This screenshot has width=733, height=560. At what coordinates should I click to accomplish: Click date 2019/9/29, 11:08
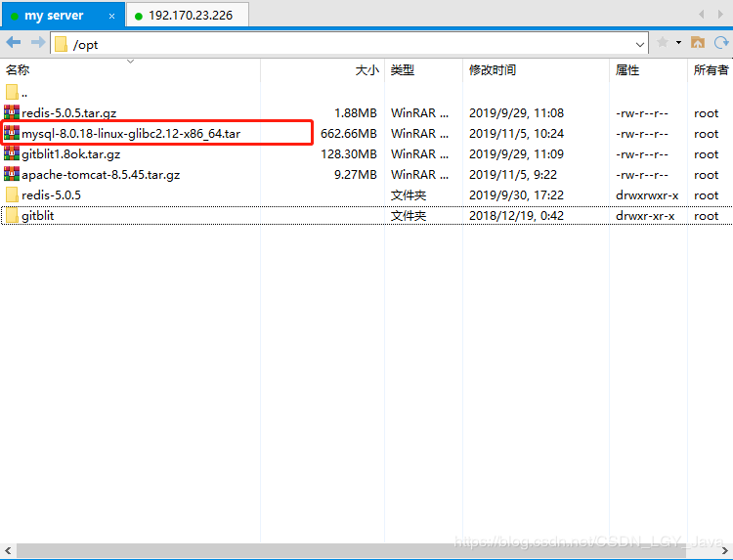tap(516, 113)
